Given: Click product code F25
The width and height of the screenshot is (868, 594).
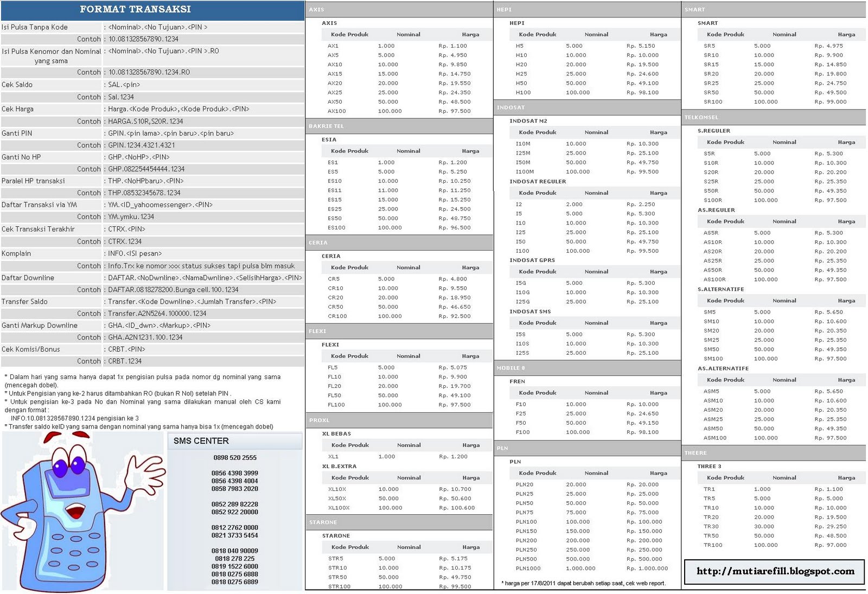Looking at the screenshot, I should point(521,414).
